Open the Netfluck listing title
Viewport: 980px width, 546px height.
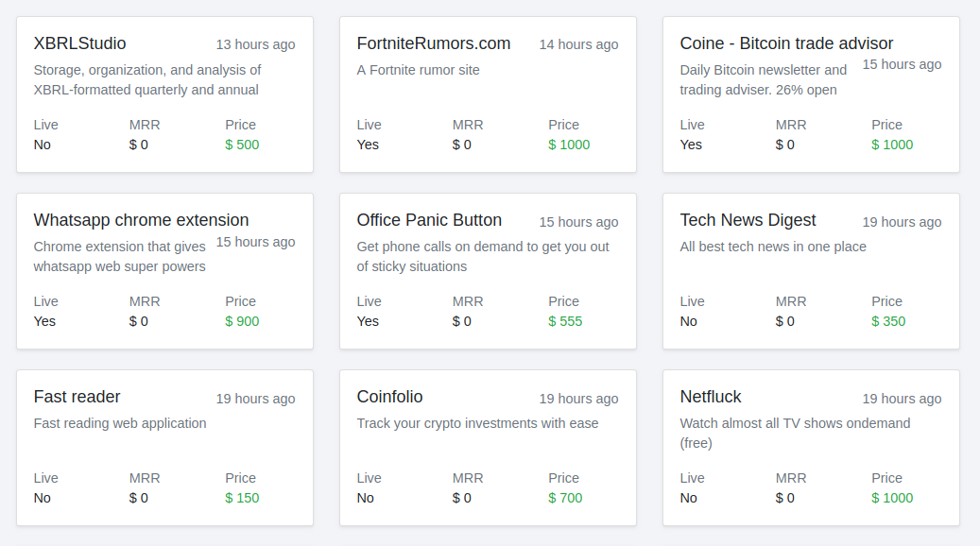(x=711, y=397)
